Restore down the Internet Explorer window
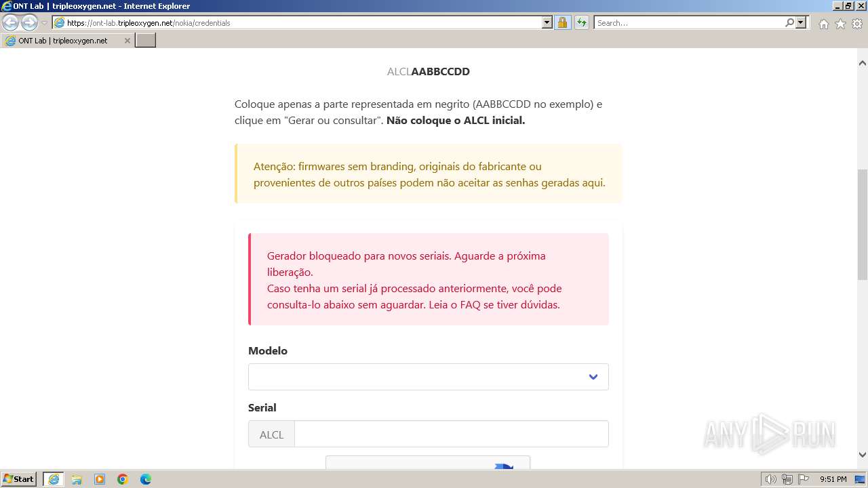Viewport: 868px width, 488px height. click(x=848, y=6)
